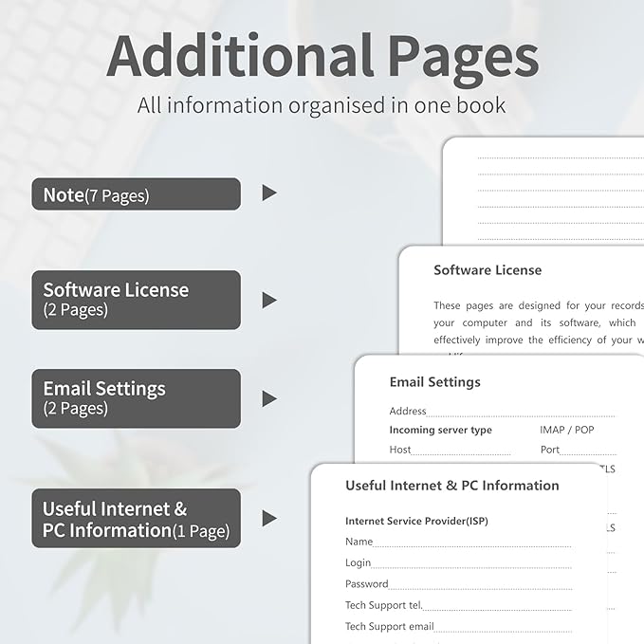This screenshot has height=644, width=644.
Task: Select the Note (7 Pages) label
Action: click(x=136, y=194)
